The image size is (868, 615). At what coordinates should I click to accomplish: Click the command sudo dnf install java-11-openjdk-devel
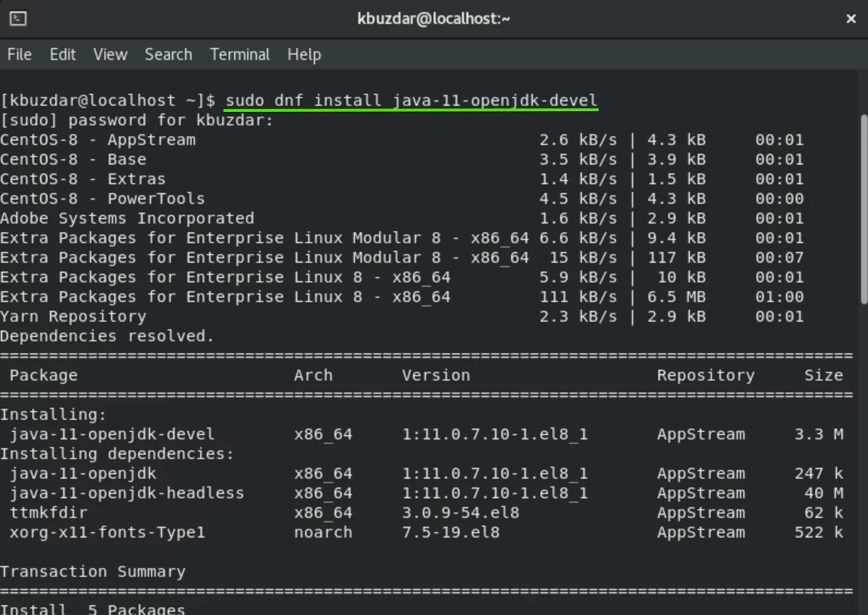click(411, 100)
